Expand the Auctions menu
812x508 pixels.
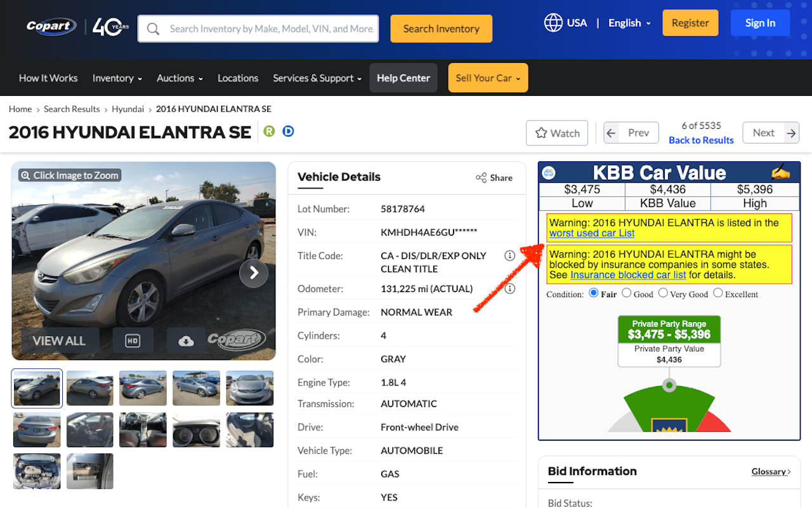click(180, 78)
